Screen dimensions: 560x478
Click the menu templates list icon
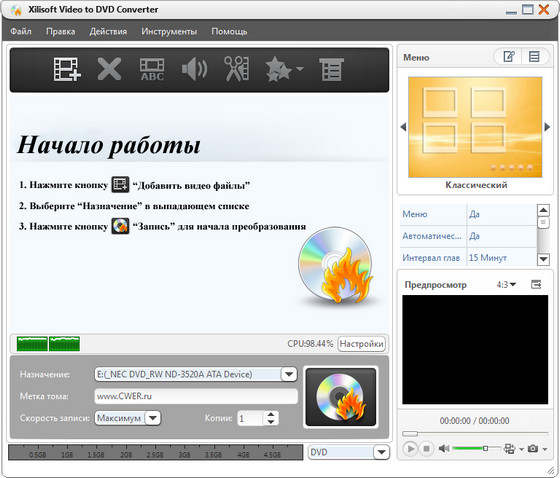(x=534, y=56)
